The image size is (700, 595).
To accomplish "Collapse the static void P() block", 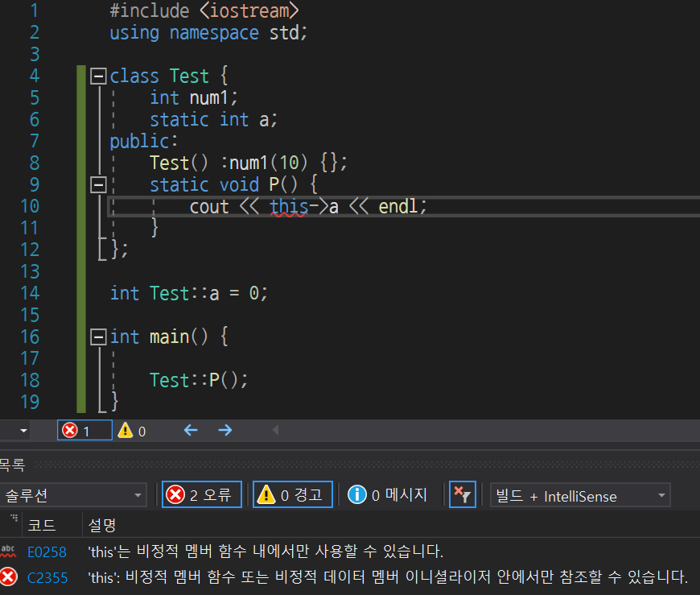I will (x=98, y=184).
